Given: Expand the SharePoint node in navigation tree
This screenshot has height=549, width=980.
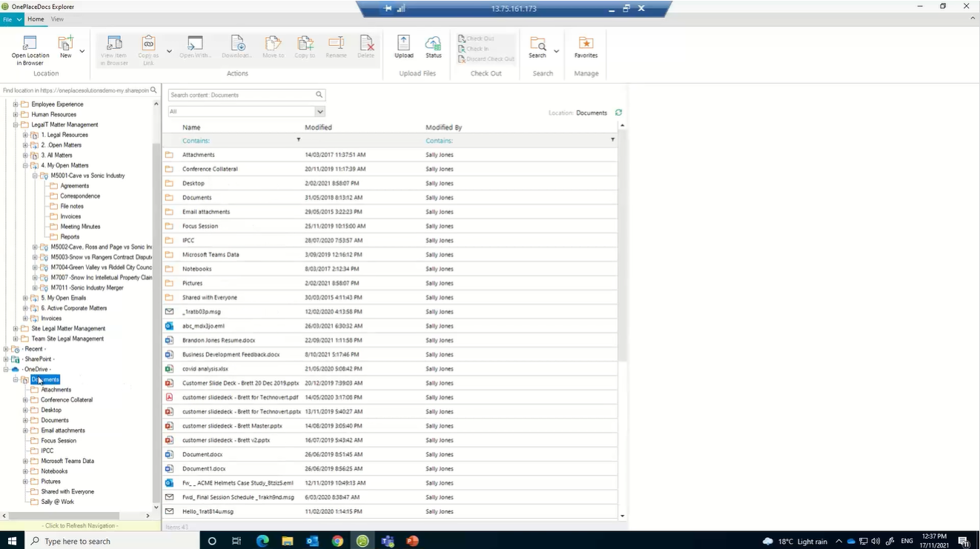Looking at the screenshot, I should (4, 359).
